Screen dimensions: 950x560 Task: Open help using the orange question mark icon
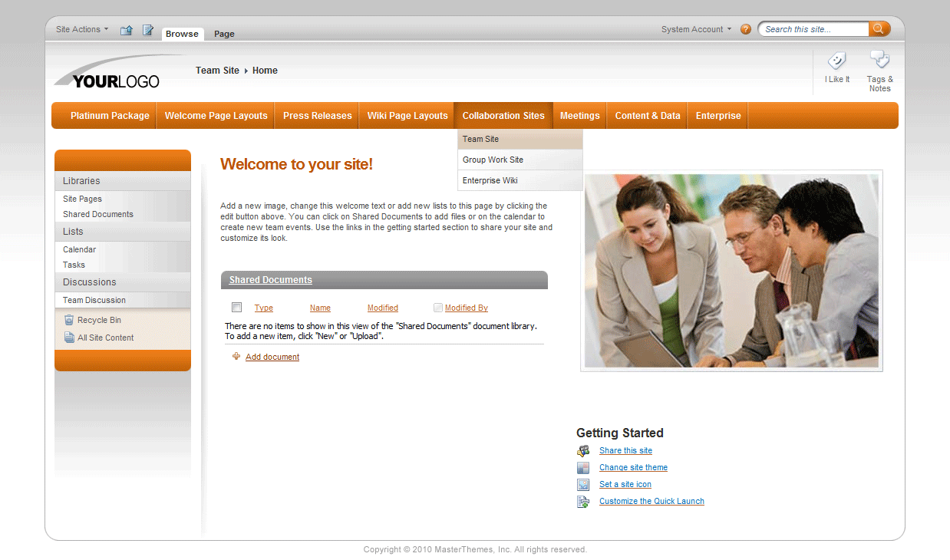click(745, 28)
